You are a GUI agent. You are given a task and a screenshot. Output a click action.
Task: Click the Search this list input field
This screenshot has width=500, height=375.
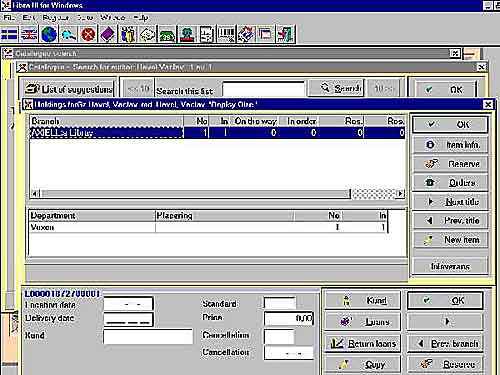click(x=264, y=89)
